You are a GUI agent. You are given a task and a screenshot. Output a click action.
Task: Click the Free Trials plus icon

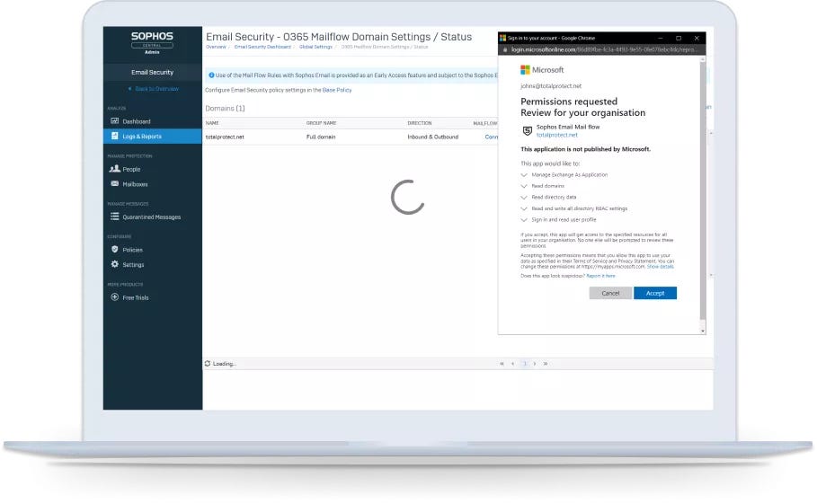pyautogui.click(x=115, y=297)
